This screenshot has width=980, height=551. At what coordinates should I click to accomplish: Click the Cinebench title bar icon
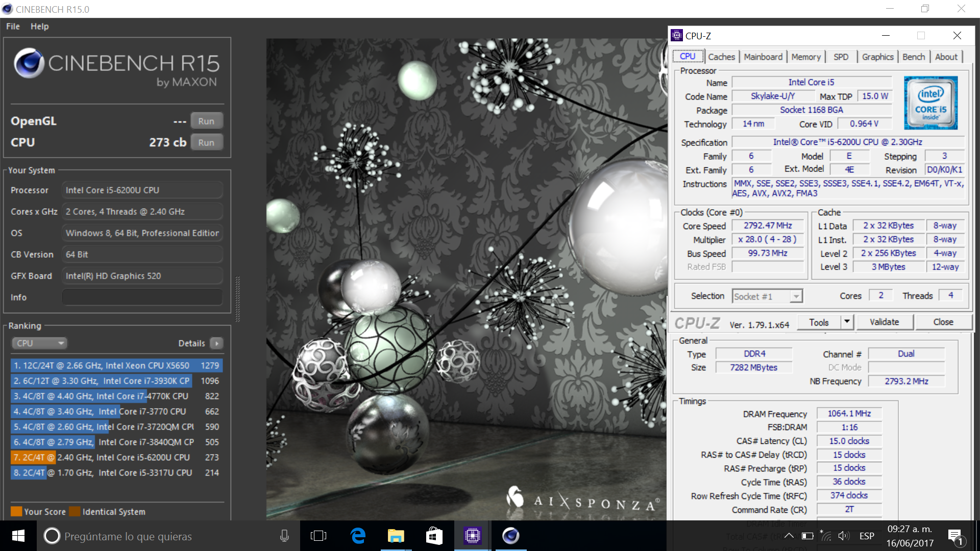7,9
